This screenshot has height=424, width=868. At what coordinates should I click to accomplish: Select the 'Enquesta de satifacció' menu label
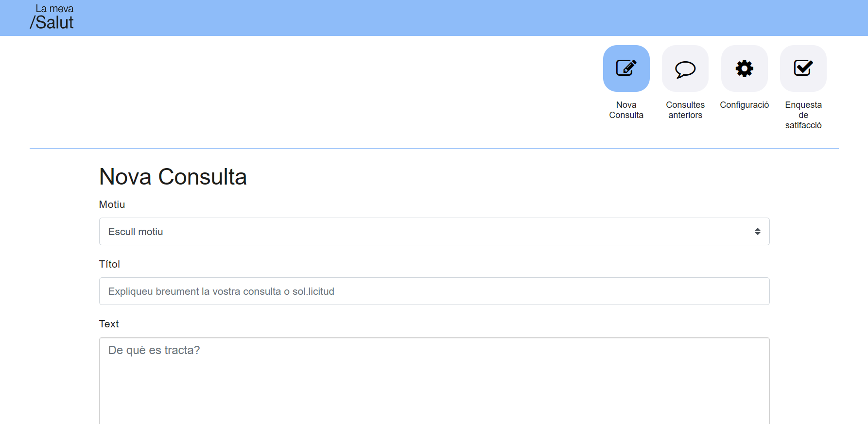803,115
